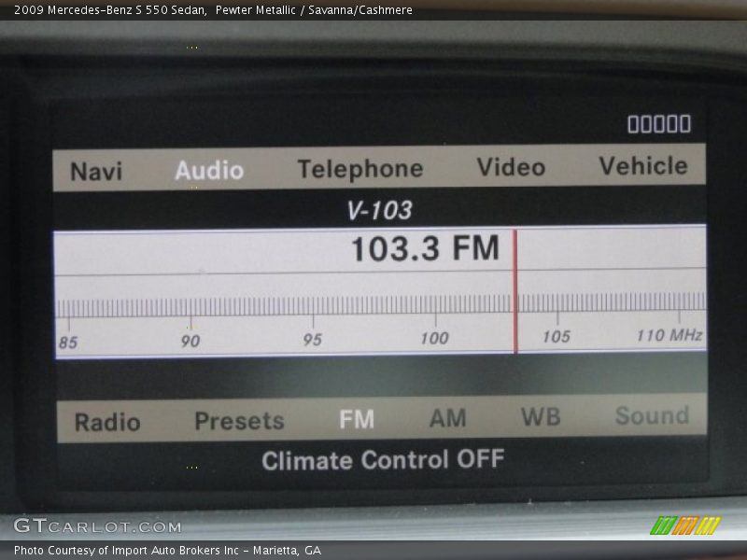Click the green-orange-yellow striped logo icon
The image size is (747, 560).
point(685,525)
